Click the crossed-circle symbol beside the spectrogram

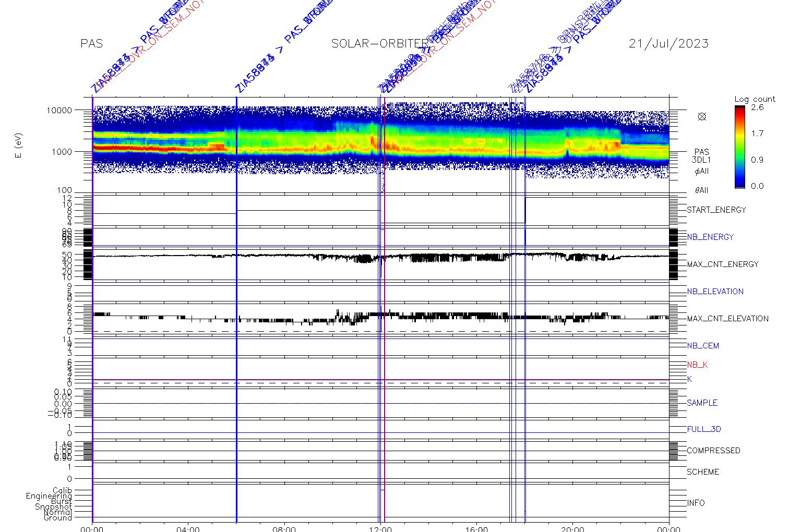click(x=702, y=117)
